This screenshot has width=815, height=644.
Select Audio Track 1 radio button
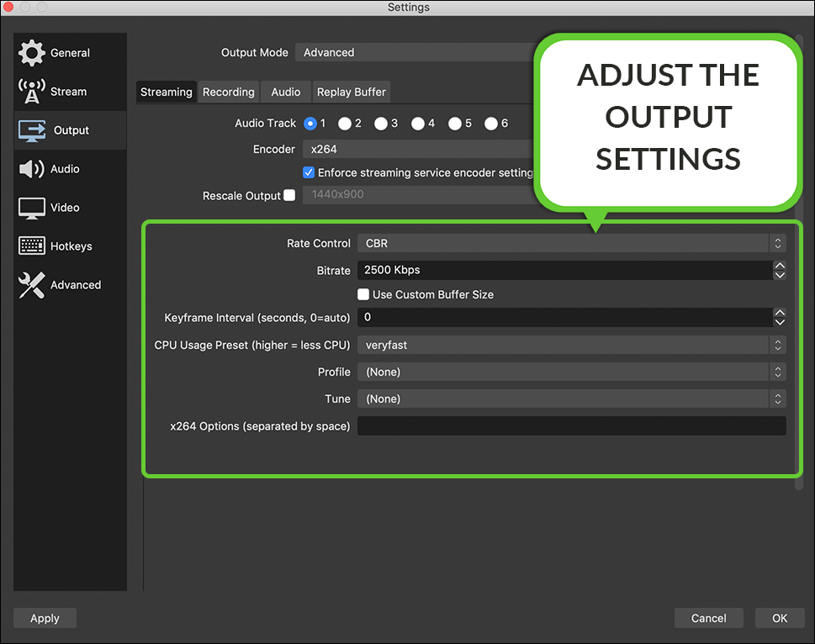coord(310,124)
